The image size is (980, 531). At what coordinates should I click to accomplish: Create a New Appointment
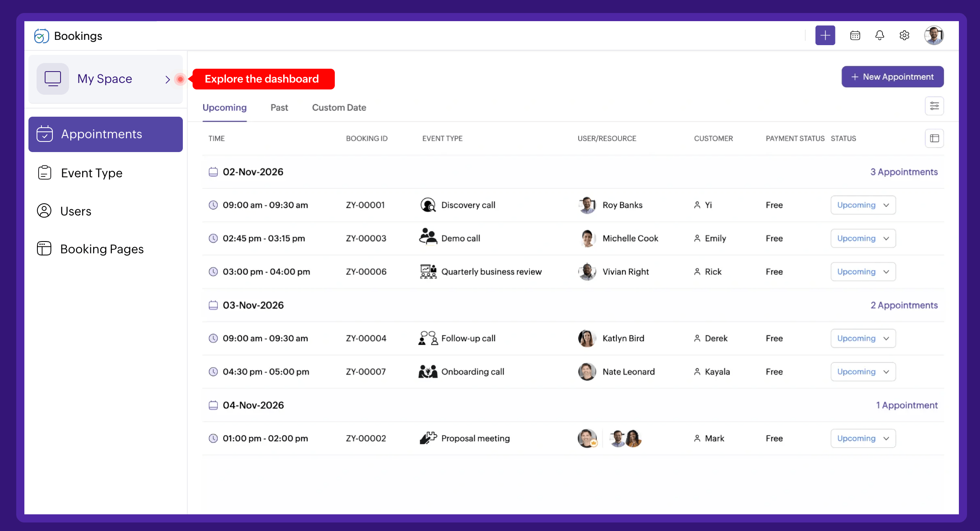coord(892,76)
